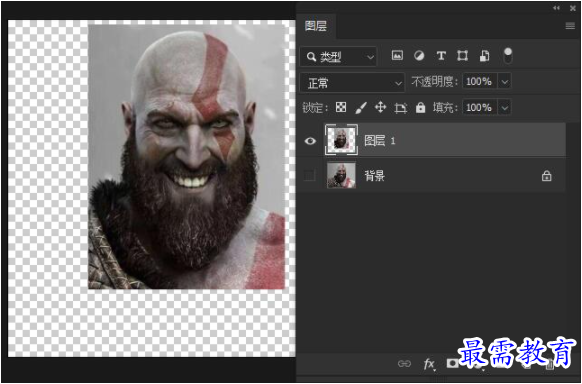Select the 背景 layer thumbnail
The image size is (582, 384).
pyautogui.click(x=341, y=175)
